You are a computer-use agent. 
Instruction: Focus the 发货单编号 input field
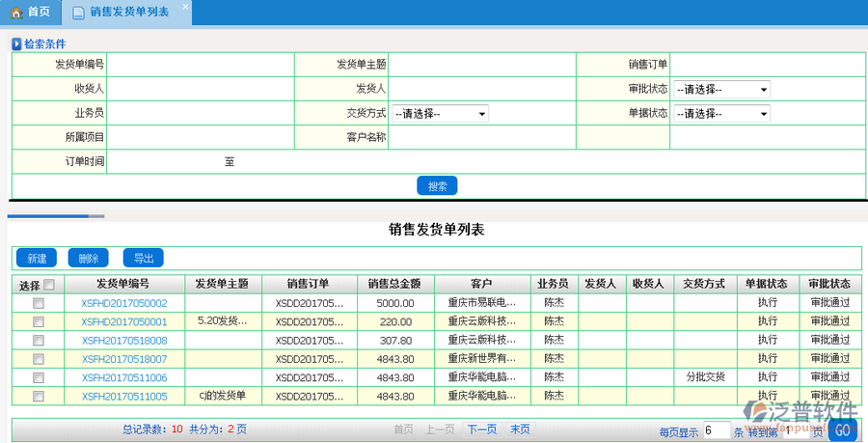coord(200,64)
